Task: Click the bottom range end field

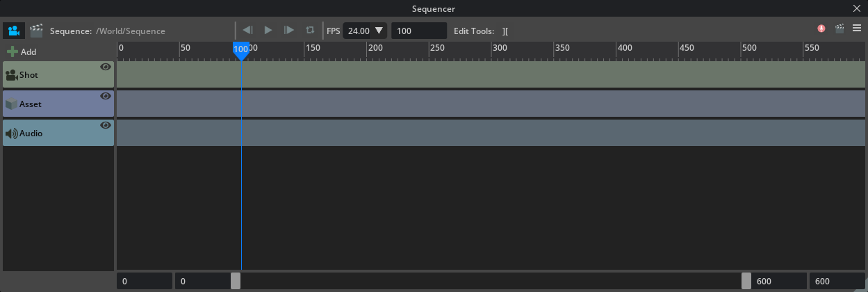Action: (x=837, y=281)
